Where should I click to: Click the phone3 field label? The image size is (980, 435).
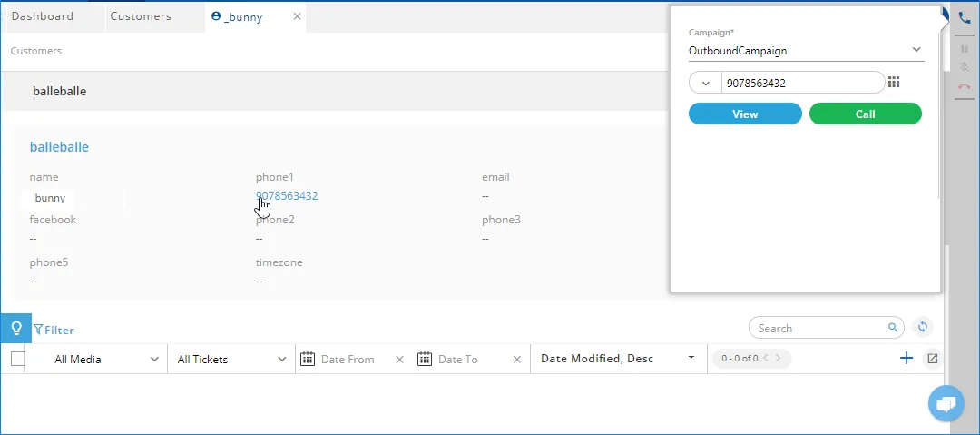(x=501, y=220)
